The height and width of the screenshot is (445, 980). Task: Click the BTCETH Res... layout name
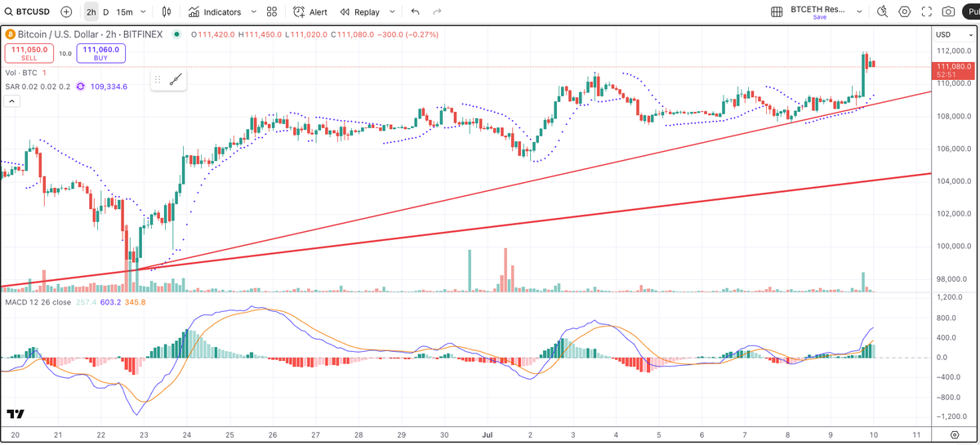coord(817,9)
